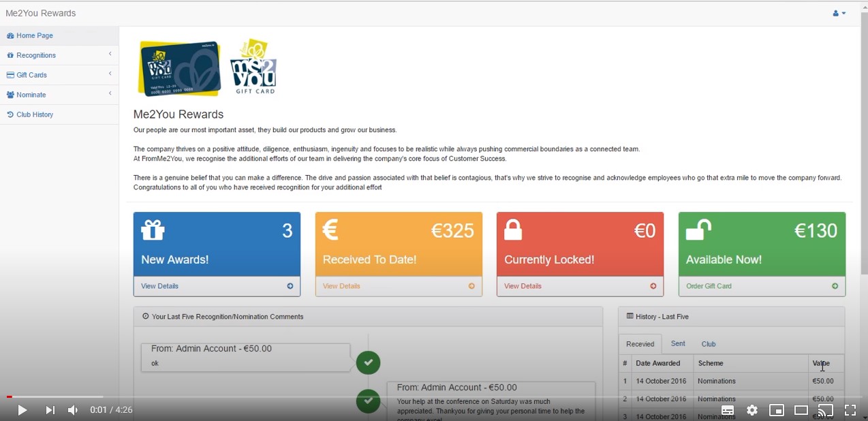
Task: Seek along the video progress bar
Action: click(x=434, y=396)
